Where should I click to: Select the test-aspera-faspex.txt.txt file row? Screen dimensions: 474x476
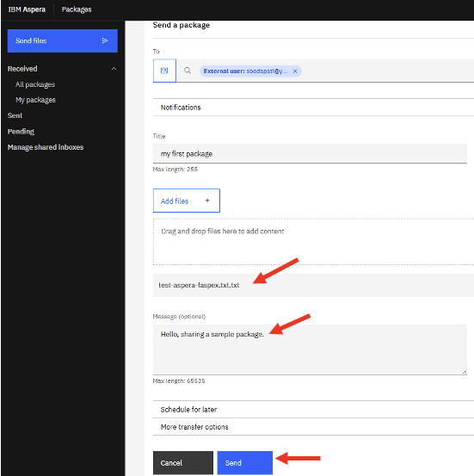tap(313, 285)
